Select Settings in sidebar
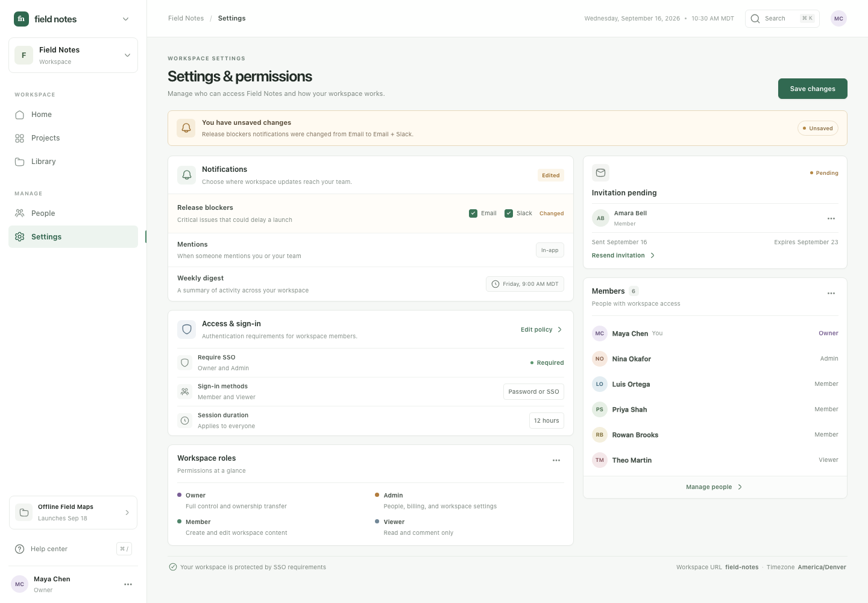This screenshot has width=868, height=603. pyautogui.click(x=74, y=237)
